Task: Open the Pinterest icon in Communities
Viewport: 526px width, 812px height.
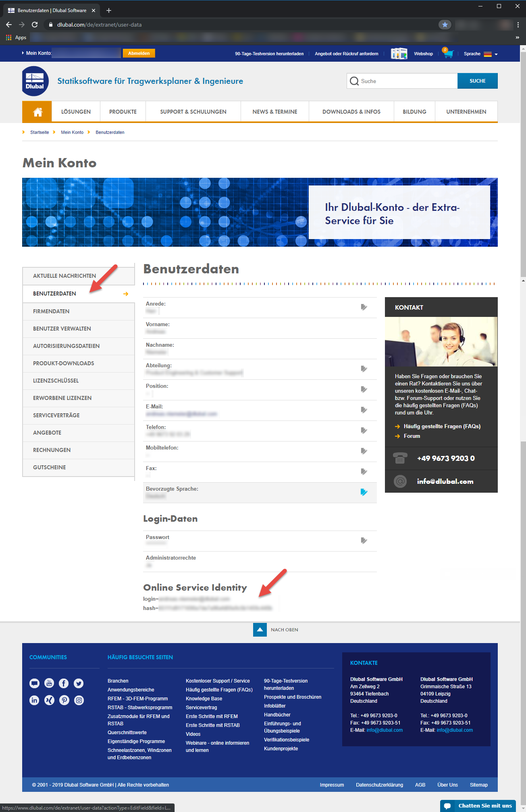Action: tap(64, 700)
